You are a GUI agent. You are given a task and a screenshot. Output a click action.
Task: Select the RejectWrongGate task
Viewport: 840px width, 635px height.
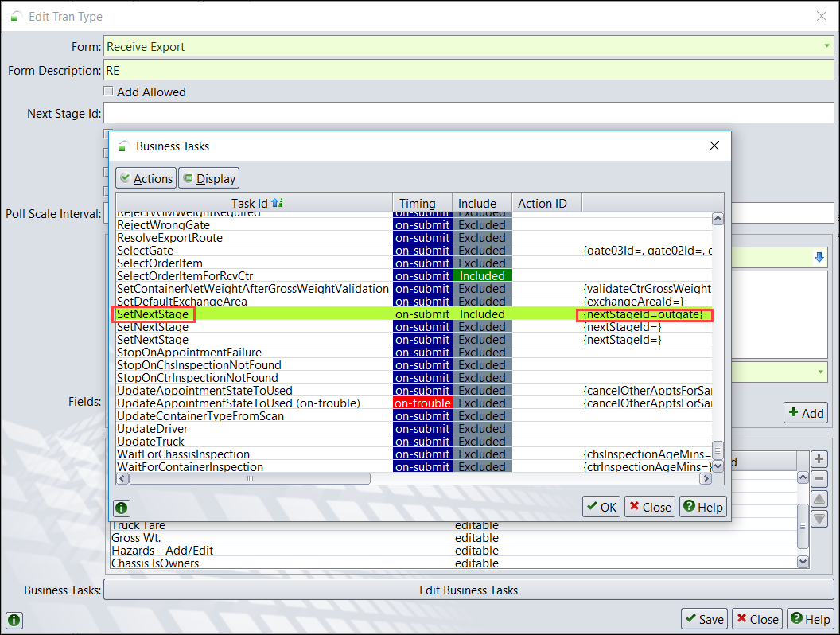click(x=414, y=225)
